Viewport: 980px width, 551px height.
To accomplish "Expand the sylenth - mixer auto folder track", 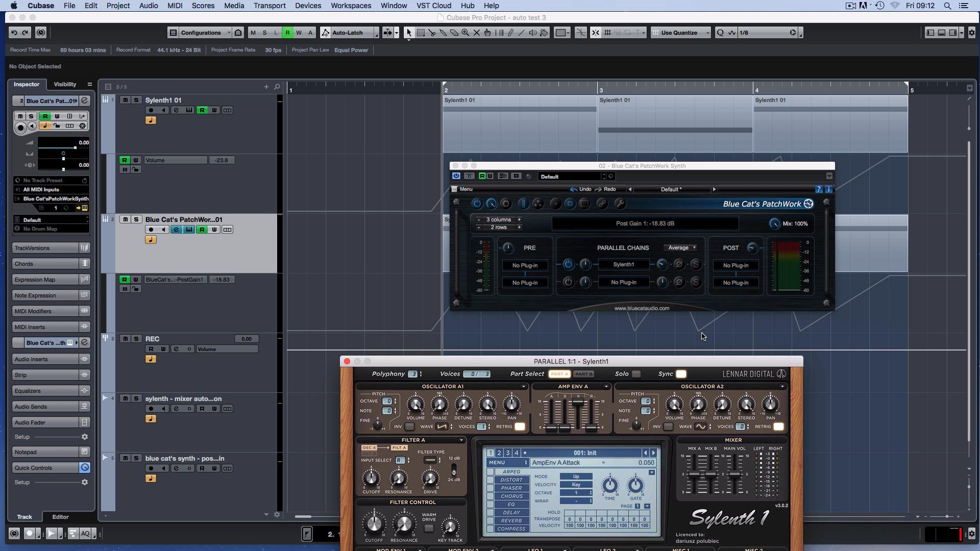I will (x=105, y=398).
